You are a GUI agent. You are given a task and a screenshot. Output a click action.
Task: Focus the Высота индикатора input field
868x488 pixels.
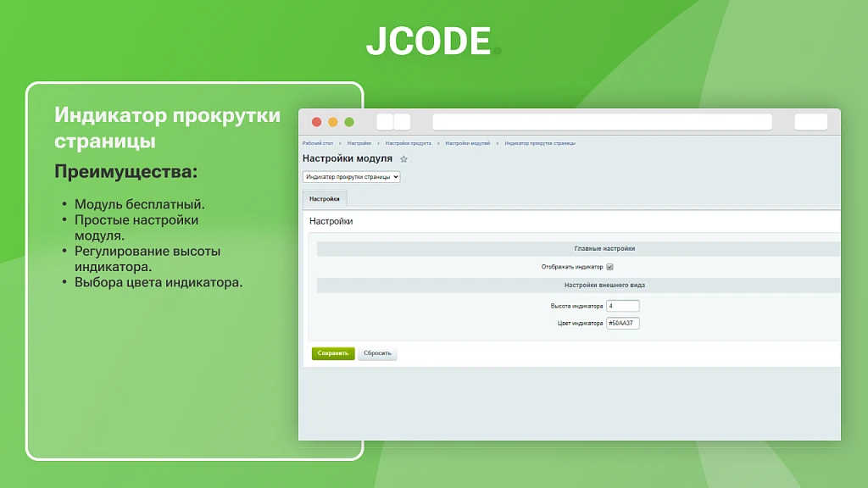pos(623,306)
